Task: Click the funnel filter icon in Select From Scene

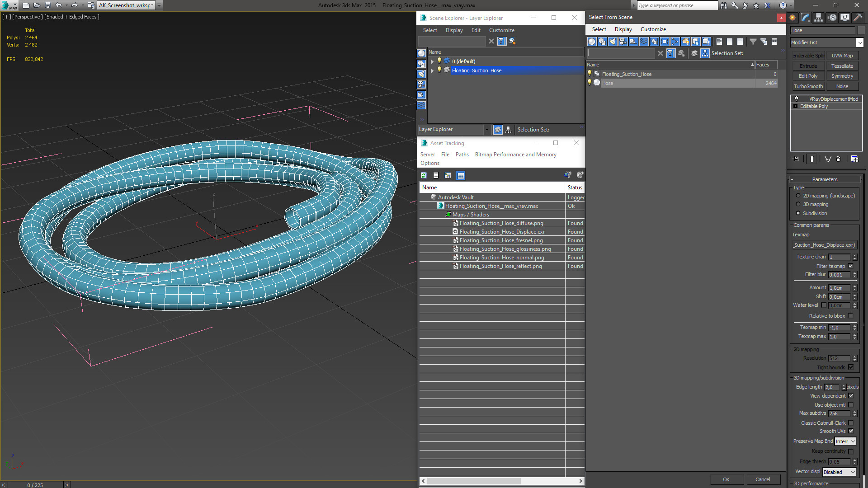Action: [x=753, y=42]
